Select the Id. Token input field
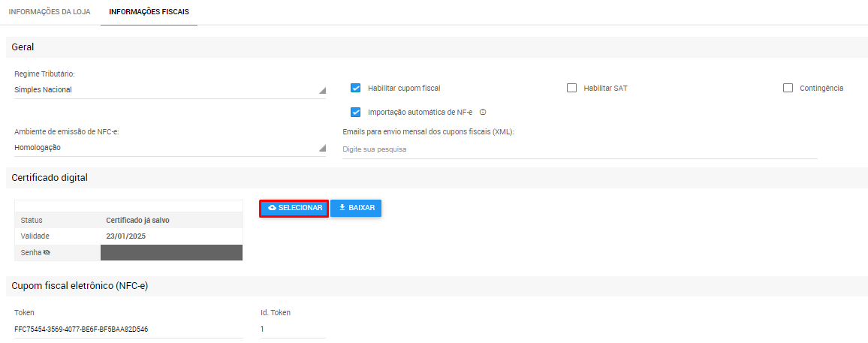Screen dimensions: 868x343 click(x=292, y=329)
